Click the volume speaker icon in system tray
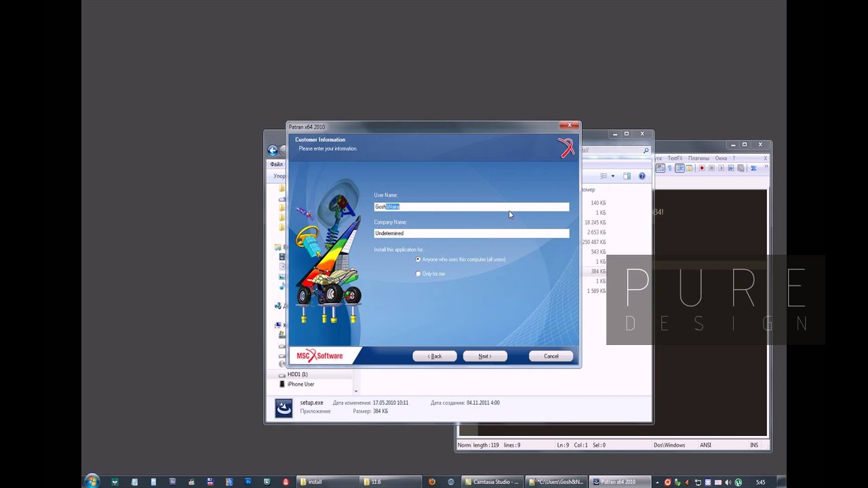This screenshot has height=488, width=868. click(x=728, y=483)
